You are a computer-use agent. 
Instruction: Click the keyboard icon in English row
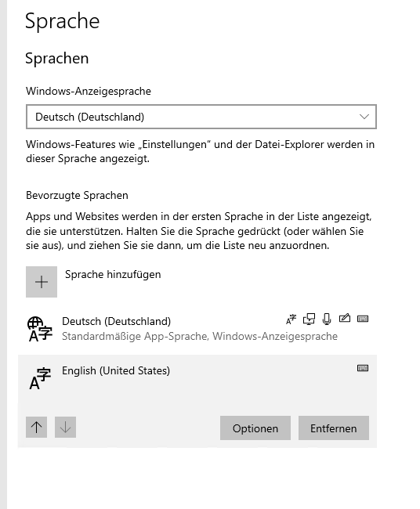click(x=363, y=368)
